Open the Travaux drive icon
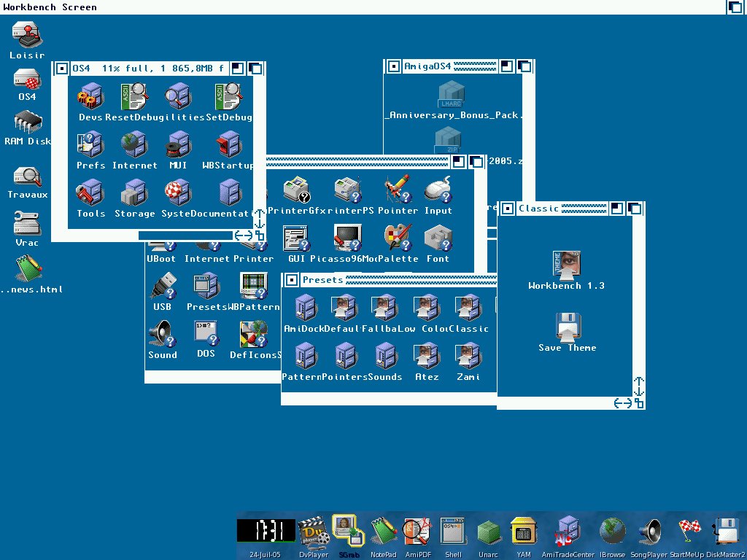The width and height of the screenshot is (747, 560). [x=27, y=176]
